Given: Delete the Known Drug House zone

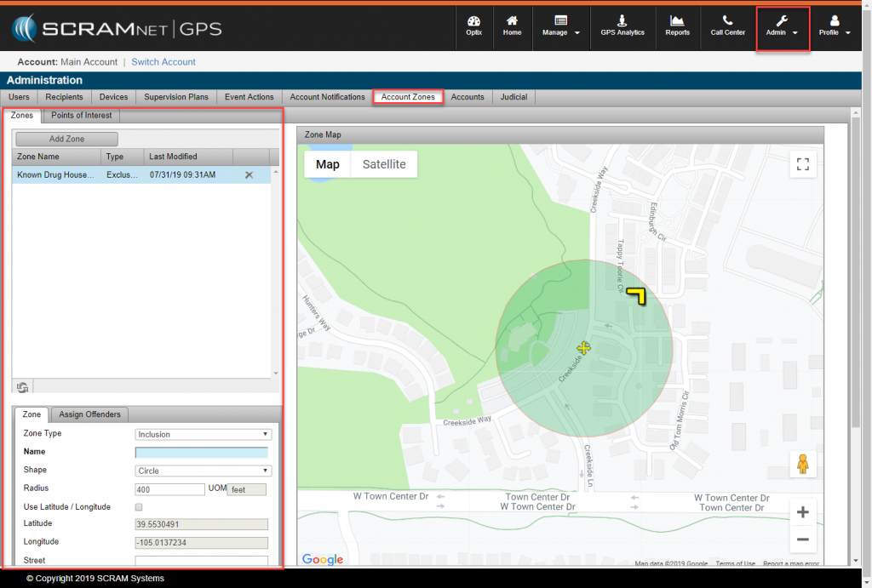Looking at the screenshot, I should (249, 175).
